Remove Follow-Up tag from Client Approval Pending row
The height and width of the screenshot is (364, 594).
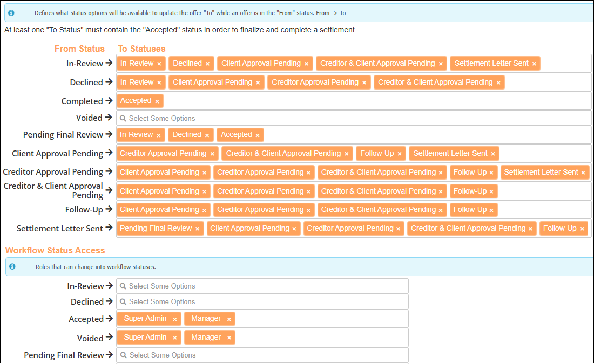tap(400, 154)
